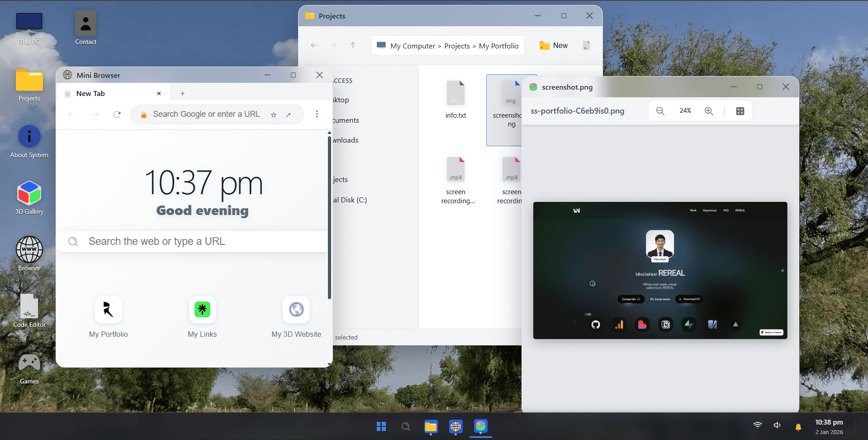Reload the page in Mini Browser
868x440 pixels.
(x=117, y=114)
